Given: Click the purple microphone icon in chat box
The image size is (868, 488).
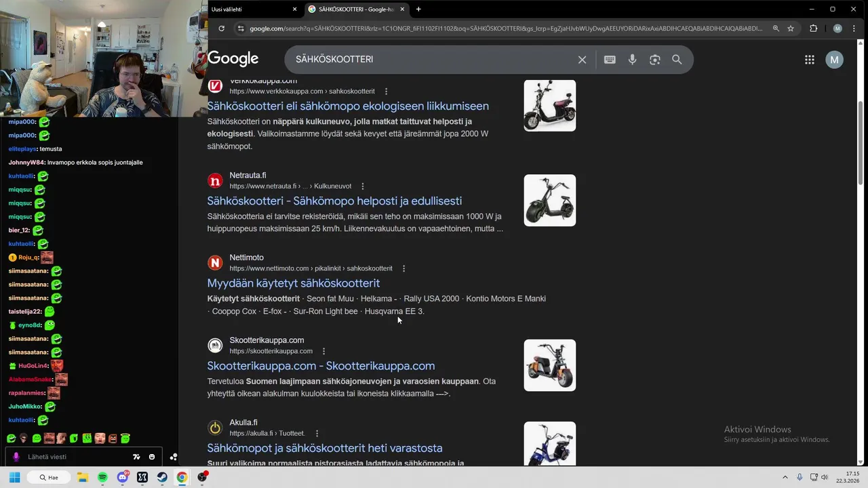Looking at the screenshot, I should pyautogui.click(x=16, y=457).
